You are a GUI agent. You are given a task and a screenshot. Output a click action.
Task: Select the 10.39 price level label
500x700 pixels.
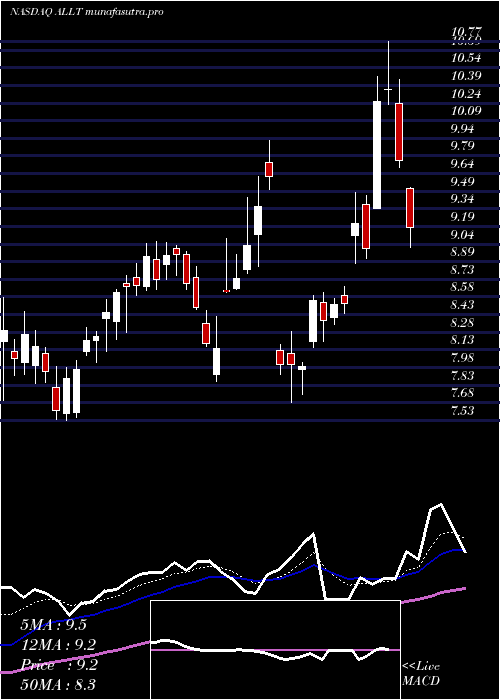click(467, 75)
